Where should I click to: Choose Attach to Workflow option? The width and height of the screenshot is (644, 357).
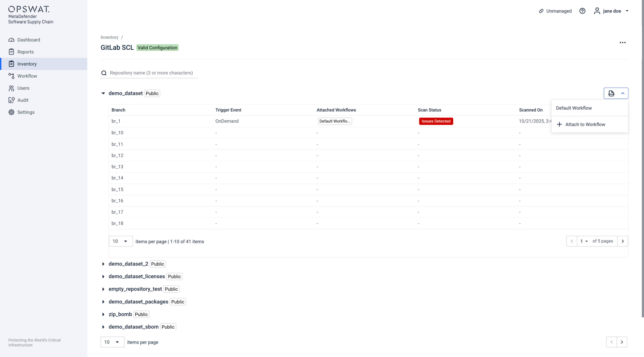click(x=585, y=125)
